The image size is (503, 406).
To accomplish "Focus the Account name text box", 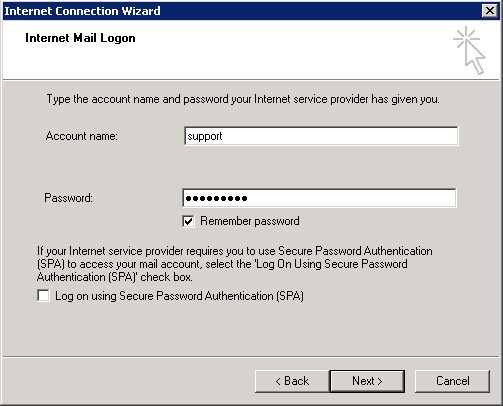I will 321,136.
